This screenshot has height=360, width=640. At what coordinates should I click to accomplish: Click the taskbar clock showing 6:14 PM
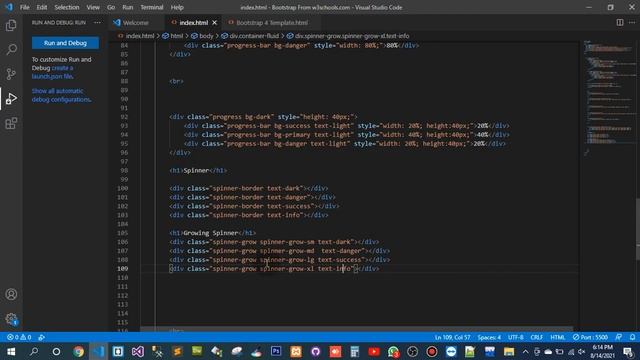click(602, 351)
